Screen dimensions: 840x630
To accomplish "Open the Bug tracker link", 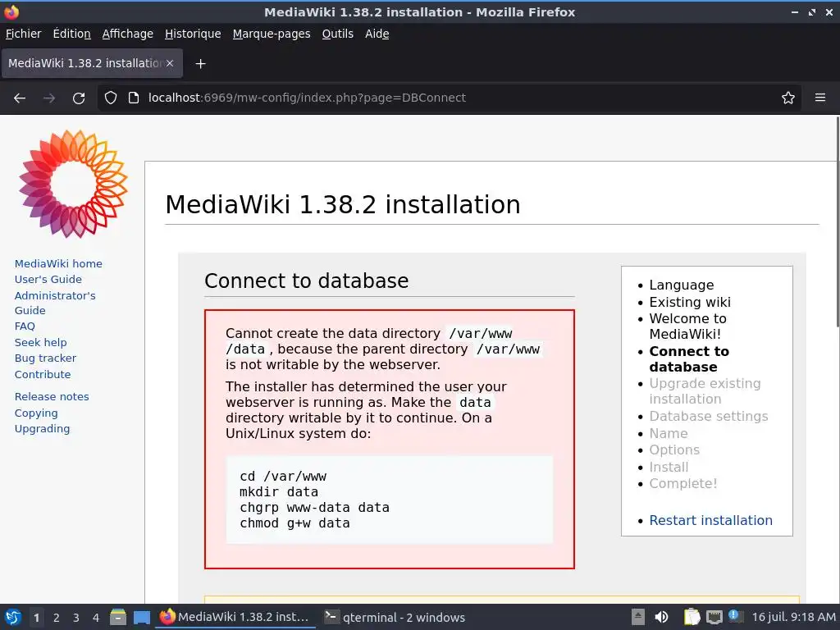I will (46, 358).
